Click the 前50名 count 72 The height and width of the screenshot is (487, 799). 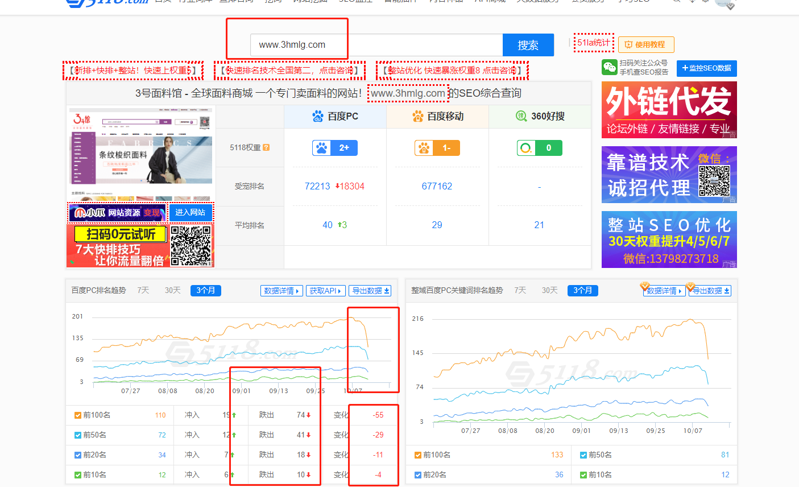162,435
